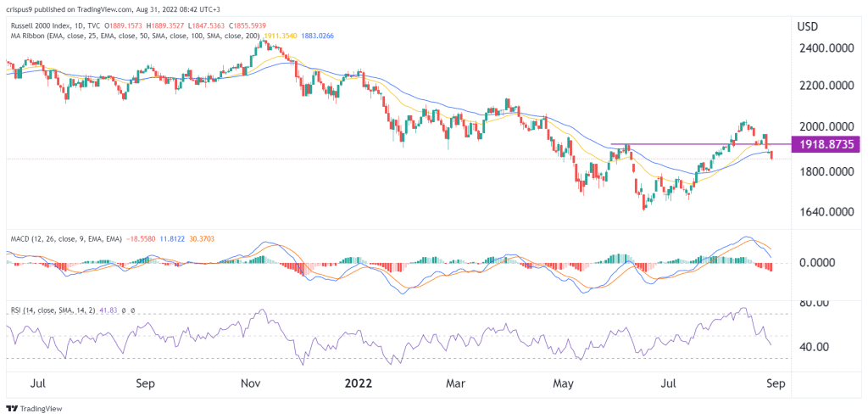The width and height of the screenshot is (868, 419).
Task: Click the RSI value 41.83
Action: point(108,311)
